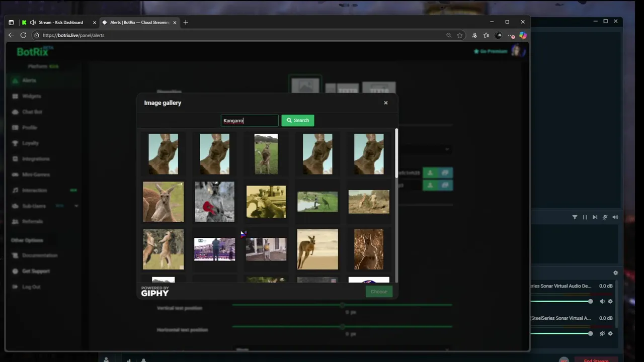Open the Copilot sidebar icon

[x=523, y=35]
